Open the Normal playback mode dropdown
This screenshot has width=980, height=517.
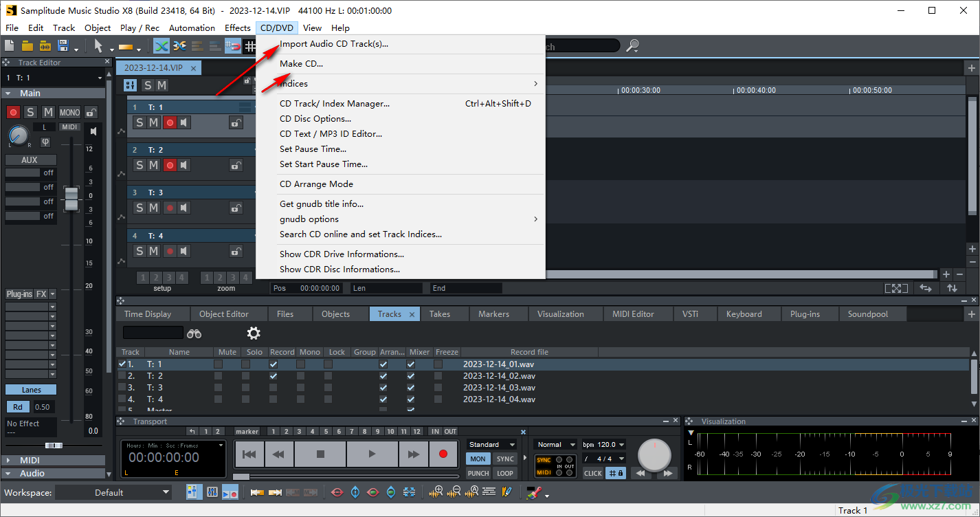pos(555,444)
